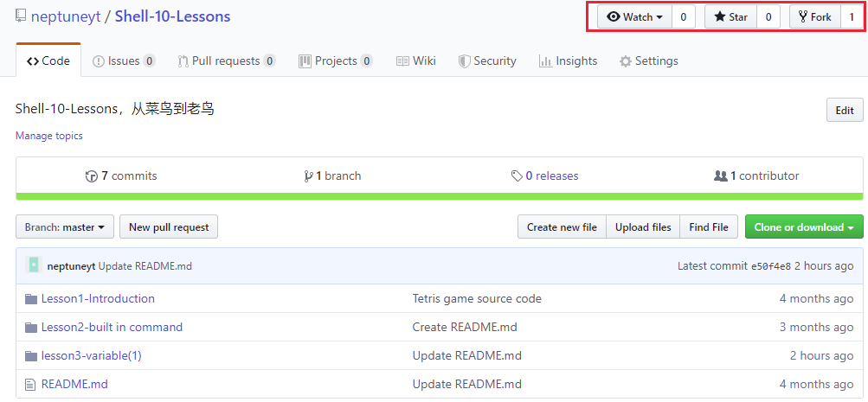Click the Settings tab gear icon
This screenshot has height=402, width=868.
(x=626, y=61)
